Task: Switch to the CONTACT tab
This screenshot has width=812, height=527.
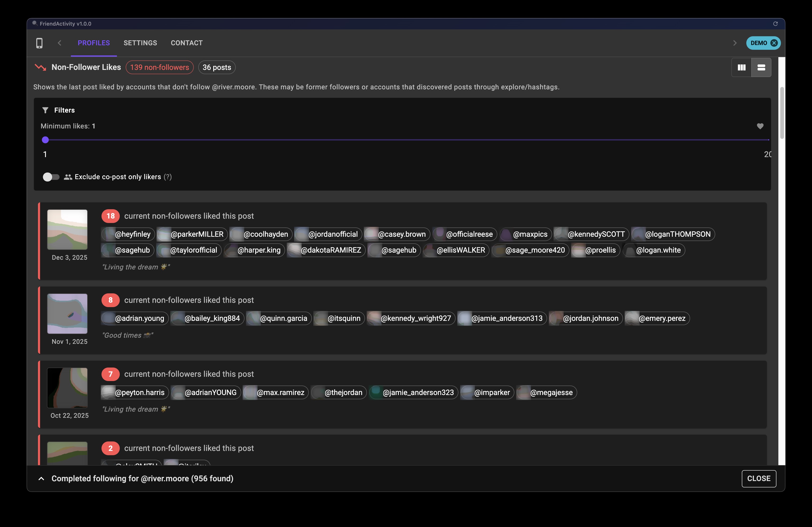Action: point(186,43)
